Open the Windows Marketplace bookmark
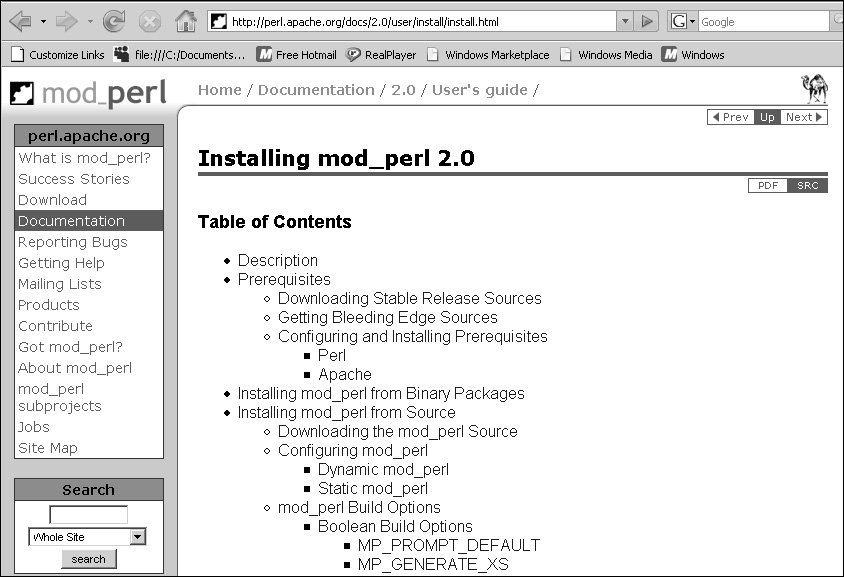This screenshot has width=844, height=577. click(x=488, y=55)
